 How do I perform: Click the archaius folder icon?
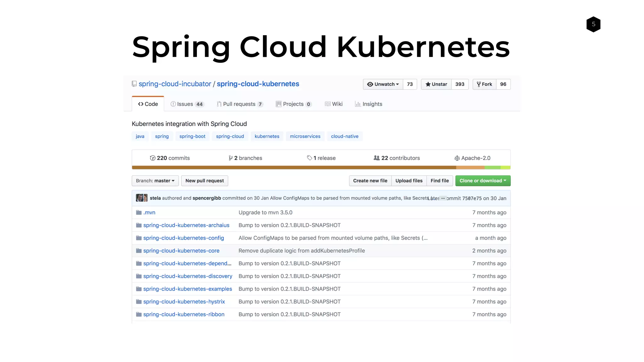[139, 225]
